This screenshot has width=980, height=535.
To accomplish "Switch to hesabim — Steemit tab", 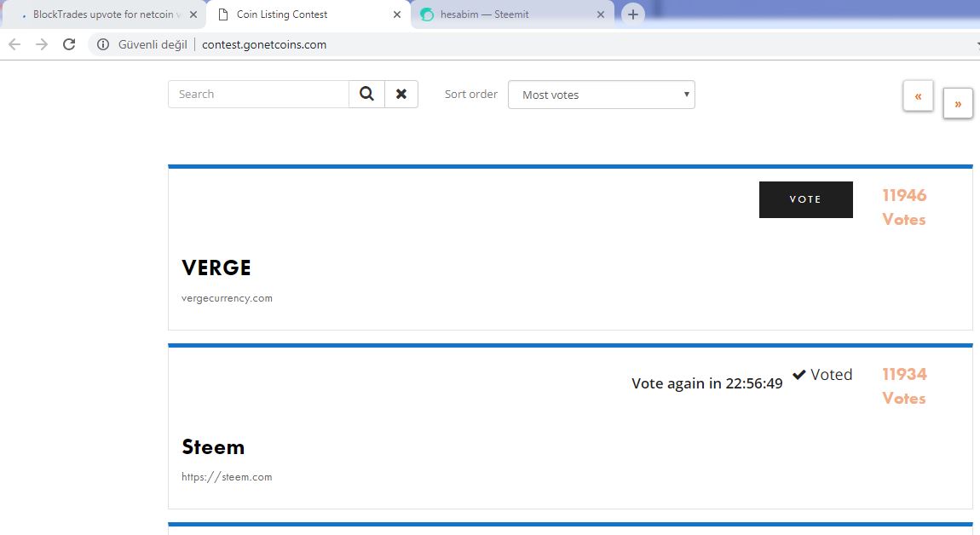I will click(x=512, y=14).
